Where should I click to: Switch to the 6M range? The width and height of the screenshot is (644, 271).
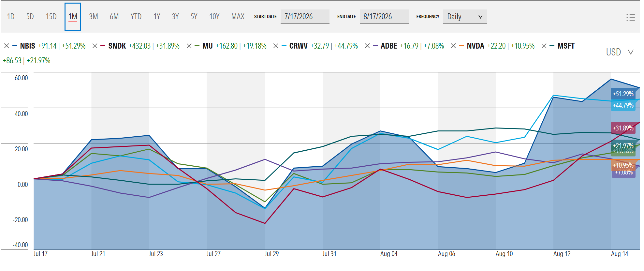(114, 17)
